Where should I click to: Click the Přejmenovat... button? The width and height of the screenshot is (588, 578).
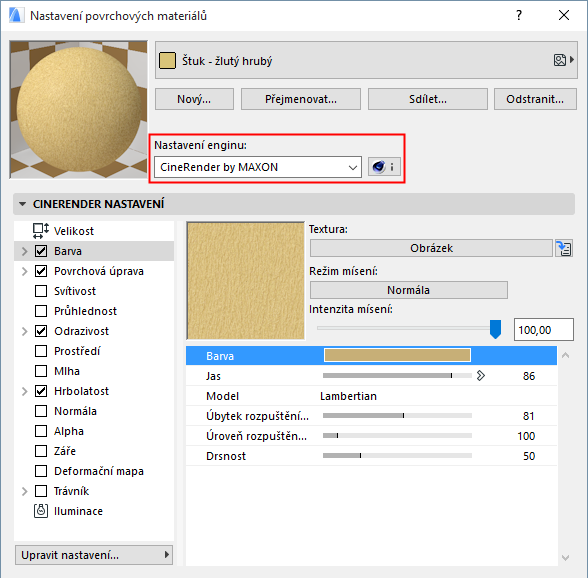[301, 99]
